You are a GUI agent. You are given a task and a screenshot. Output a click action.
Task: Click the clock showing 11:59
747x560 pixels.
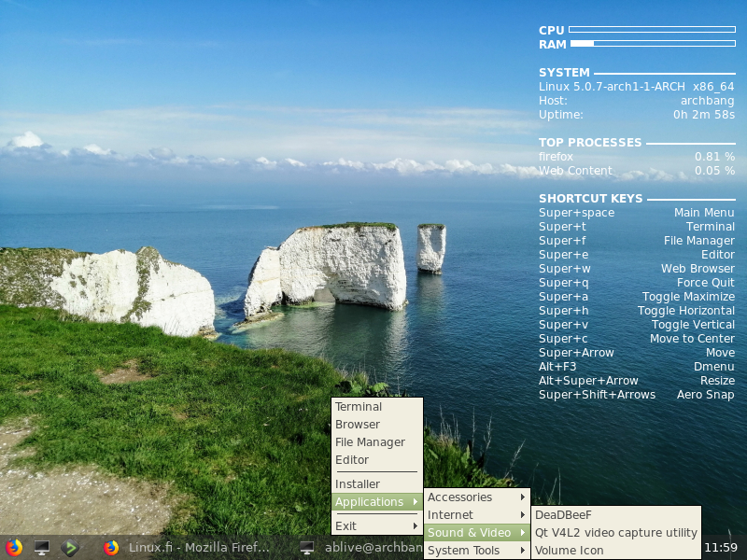(721, 548)
